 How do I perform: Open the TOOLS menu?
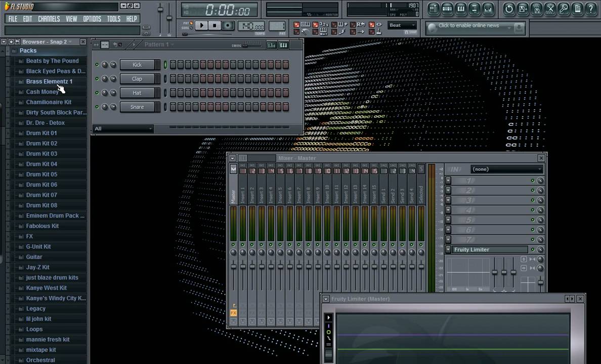(113, 19)
